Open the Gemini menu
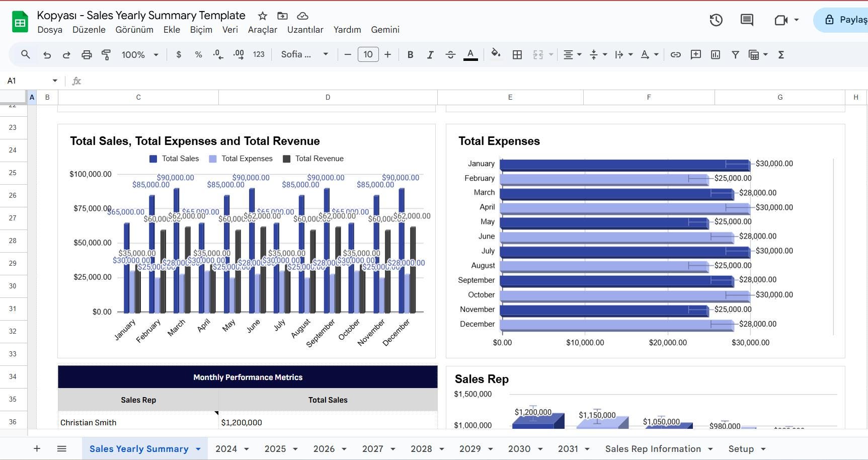This screenshot has height=460, width=868. tap(385, 30)
